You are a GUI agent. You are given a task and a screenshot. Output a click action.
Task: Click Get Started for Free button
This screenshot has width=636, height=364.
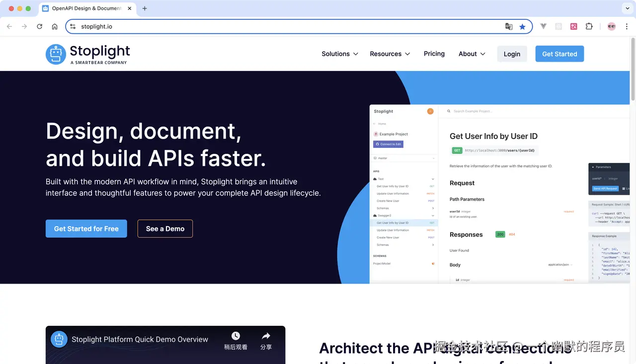(86, 228)
